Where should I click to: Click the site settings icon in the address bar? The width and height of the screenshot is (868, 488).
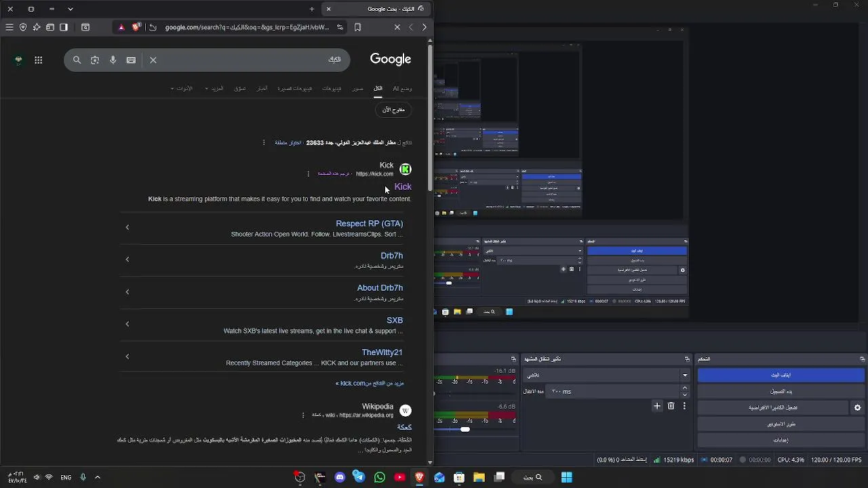point(340,27)
